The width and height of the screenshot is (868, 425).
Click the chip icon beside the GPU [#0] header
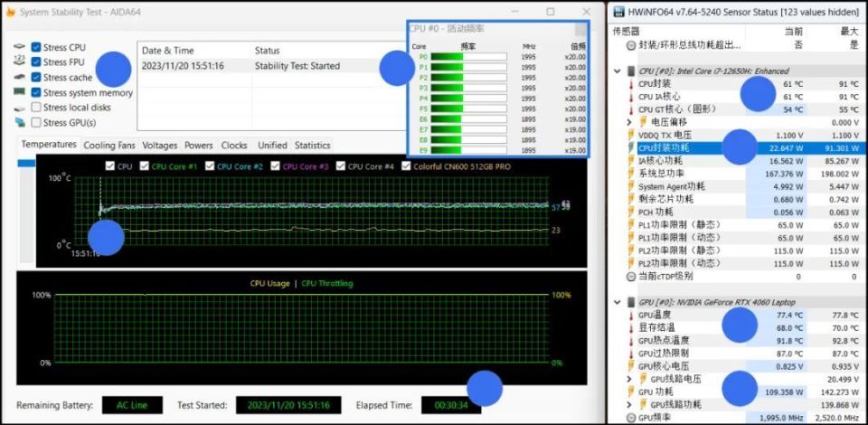coord(630,302)
